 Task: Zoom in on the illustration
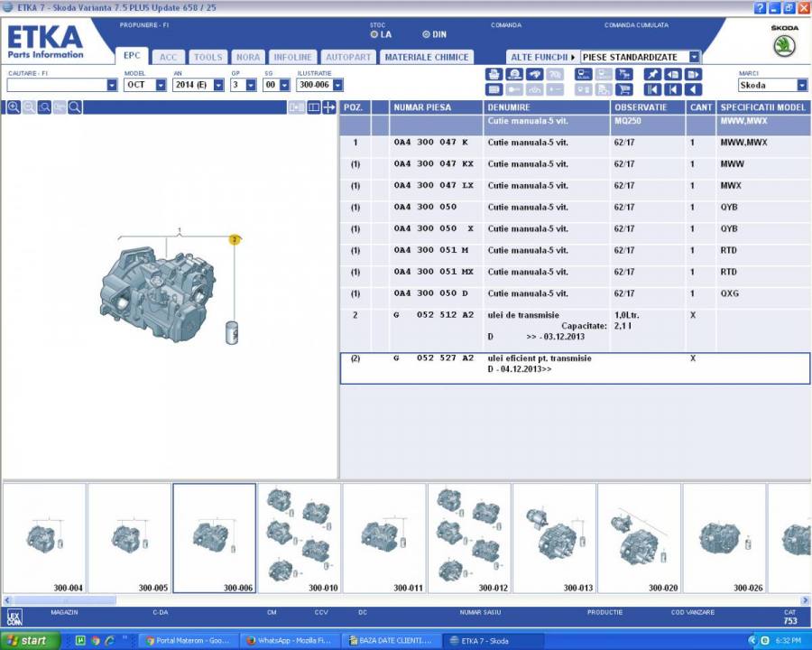(x=14, y=107)
